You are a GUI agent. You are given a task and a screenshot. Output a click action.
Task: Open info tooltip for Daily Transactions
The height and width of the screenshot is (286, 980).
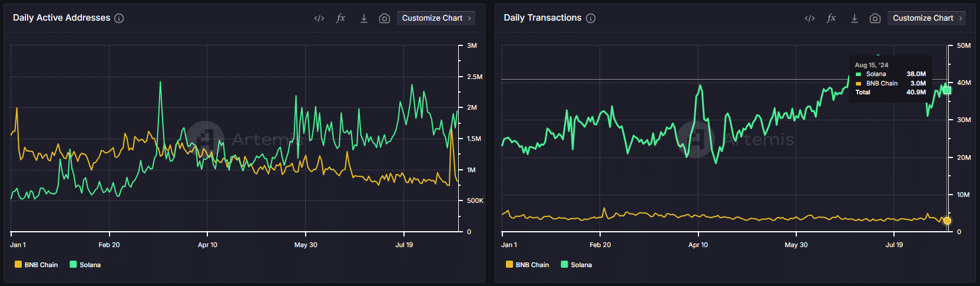pos(591,18)
